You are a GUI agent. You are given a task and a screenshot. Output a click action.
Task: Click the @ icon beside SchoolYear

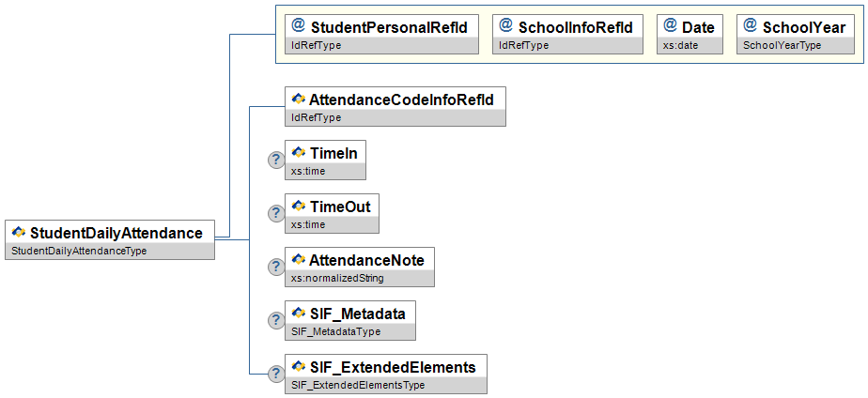click(750, 26)
